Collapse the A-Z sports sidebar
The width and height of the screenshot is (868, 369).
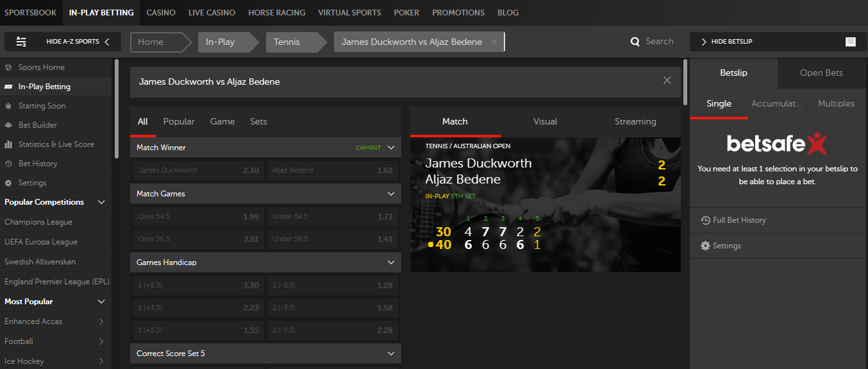(63, 42)
